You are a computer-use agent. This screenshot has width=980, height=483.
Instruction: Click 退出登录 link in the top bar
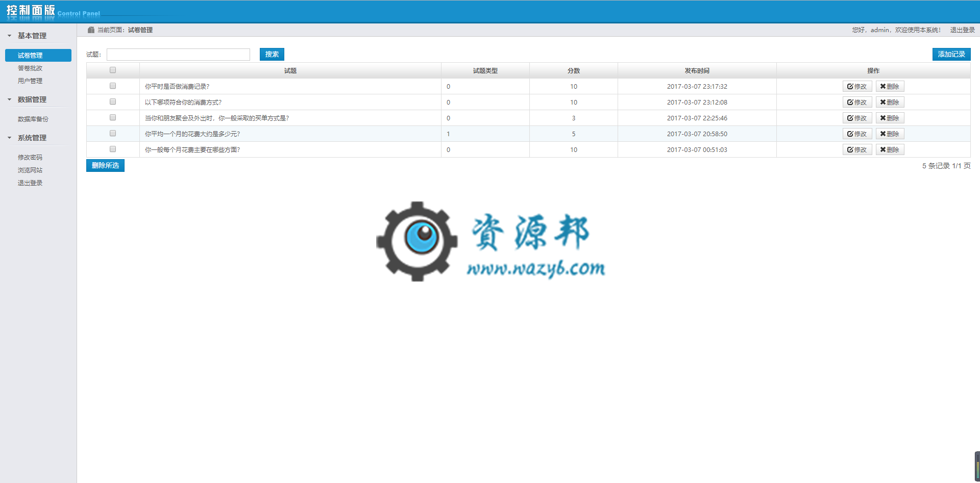[x=962, y=30]
